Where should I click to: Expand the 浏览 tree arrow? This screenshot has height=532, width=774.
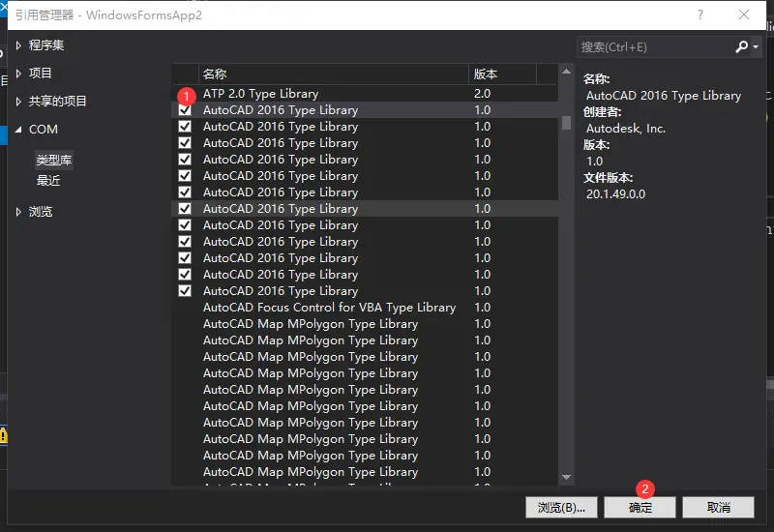point(18,212)
